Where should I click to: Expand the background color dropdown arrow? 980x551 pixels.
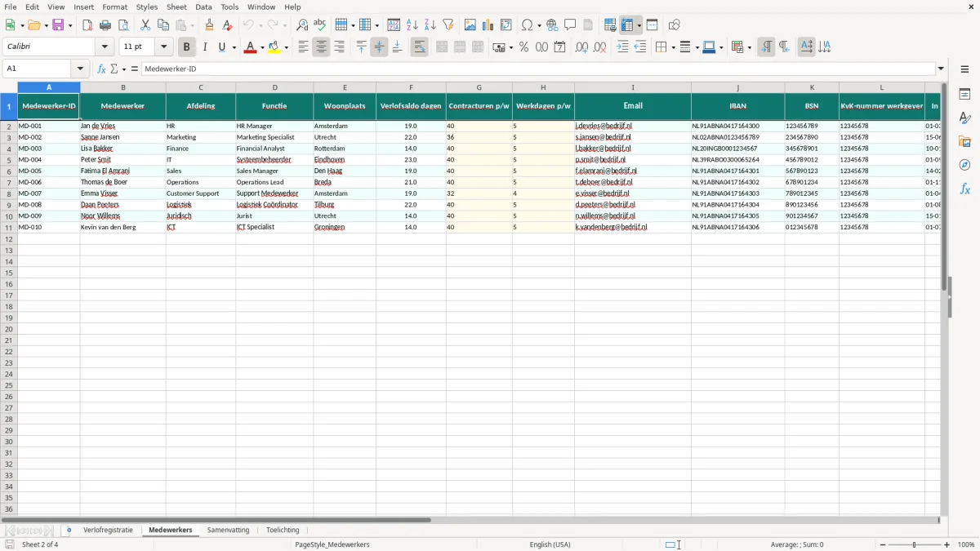pyautogui.click(x=286, y=47)
